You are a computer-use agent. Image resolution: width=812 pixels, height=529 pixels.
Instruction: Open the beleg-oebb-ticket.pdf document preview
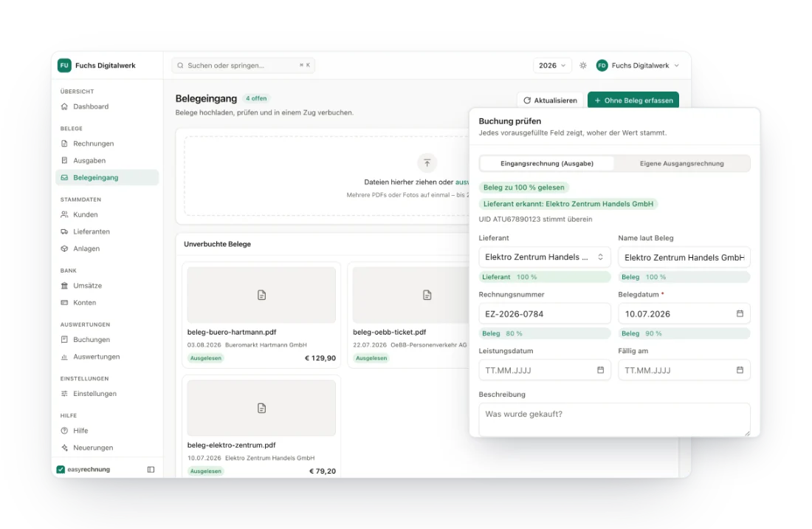[410, 295]
